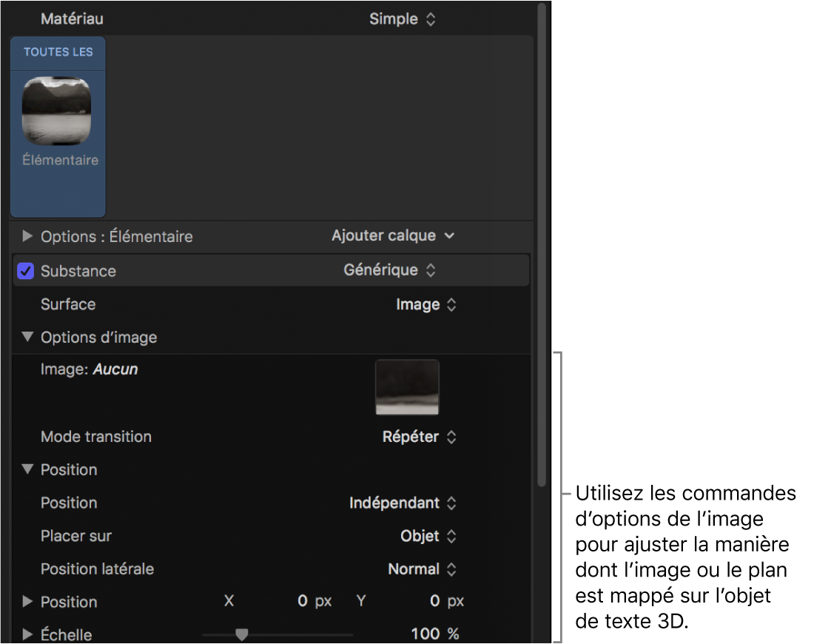Click the Position Y value field
831x644 pixels.
[434, 601]
